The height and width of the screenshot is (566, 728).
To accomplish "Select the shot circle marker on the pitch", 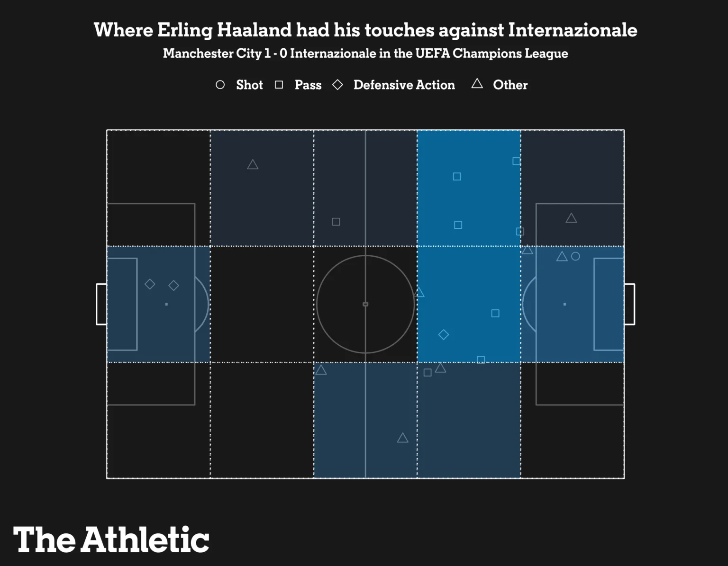I will point(575,256).
